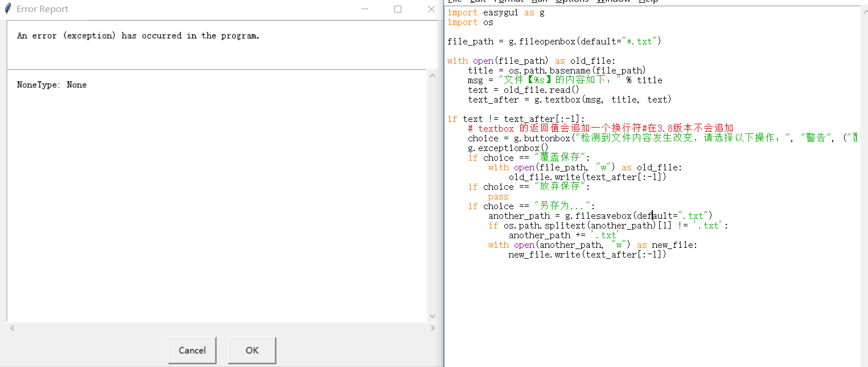Click the "An error (exception) has occurred" message
This screenshot has width=868, height=367.
tap(138, 36)
